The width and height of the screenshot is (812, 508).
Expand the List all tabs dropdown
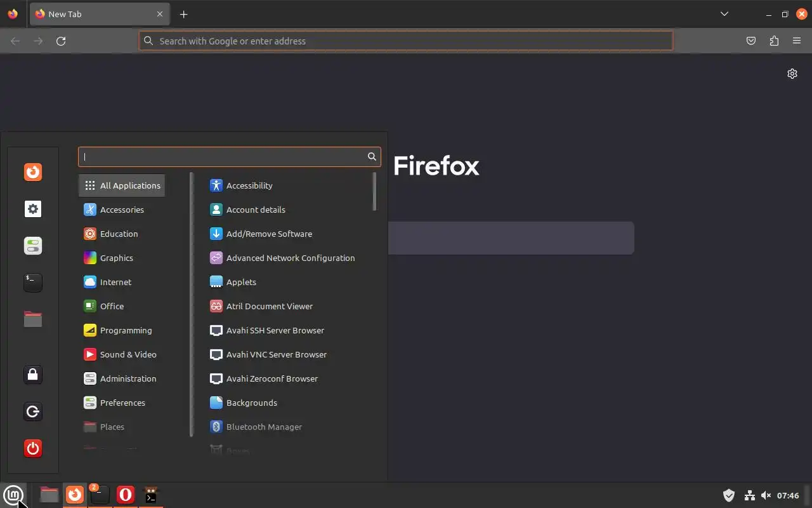click(x=724, y=14)
